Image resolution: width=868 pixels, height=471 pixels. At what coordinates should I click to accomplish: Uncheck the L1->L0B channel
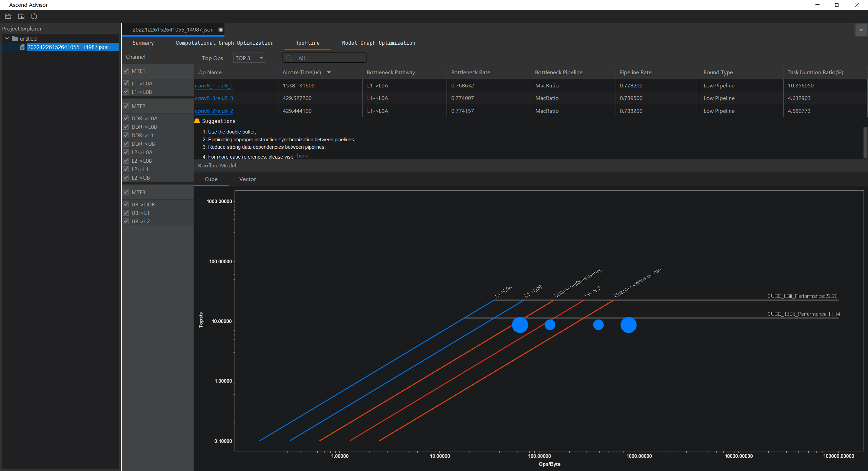pyautogui.click(x=126, y=92)
